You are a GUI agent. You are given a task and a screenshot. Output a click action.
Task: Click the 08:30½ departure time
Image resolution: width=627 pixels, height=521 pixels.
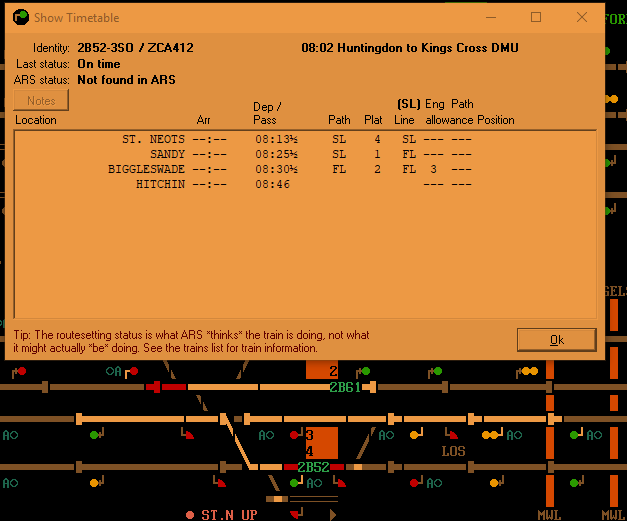[x=276, y=169]
